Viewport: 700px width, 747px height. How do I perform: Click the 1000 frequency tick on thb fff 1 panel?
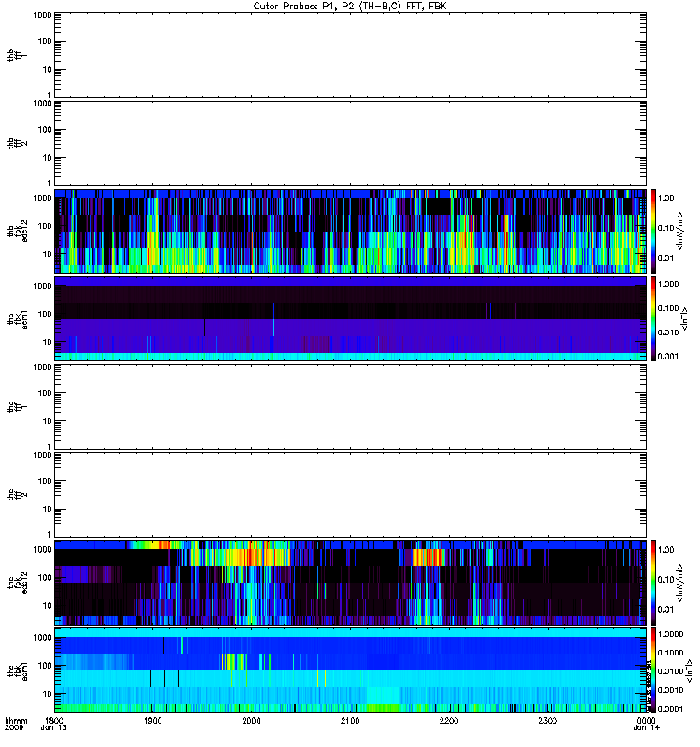[x=42, y=15]
